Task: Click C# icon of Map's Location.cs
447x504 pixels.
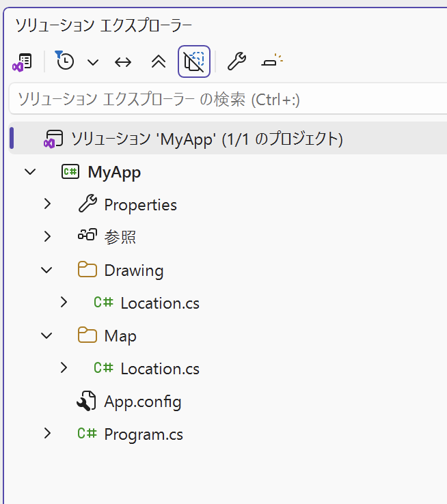Action: (x=104, y=367)
